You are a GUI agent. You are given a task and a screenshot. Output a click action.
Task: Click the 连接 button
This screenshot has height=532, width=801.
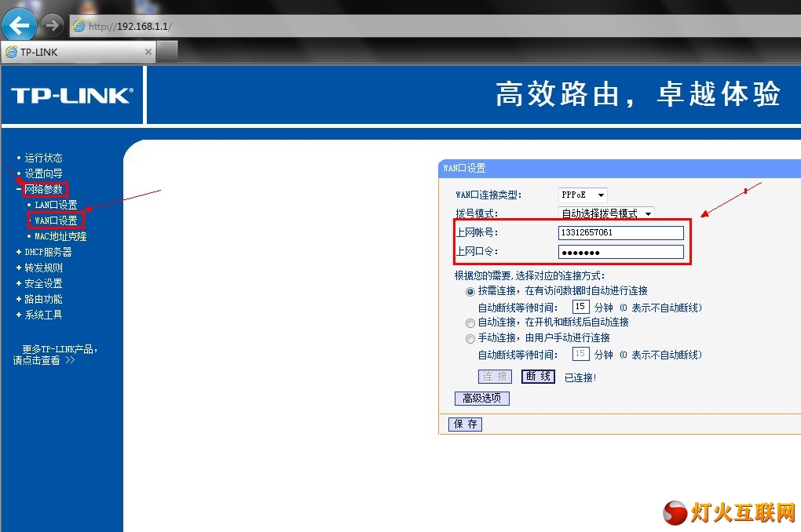[495, 377]
